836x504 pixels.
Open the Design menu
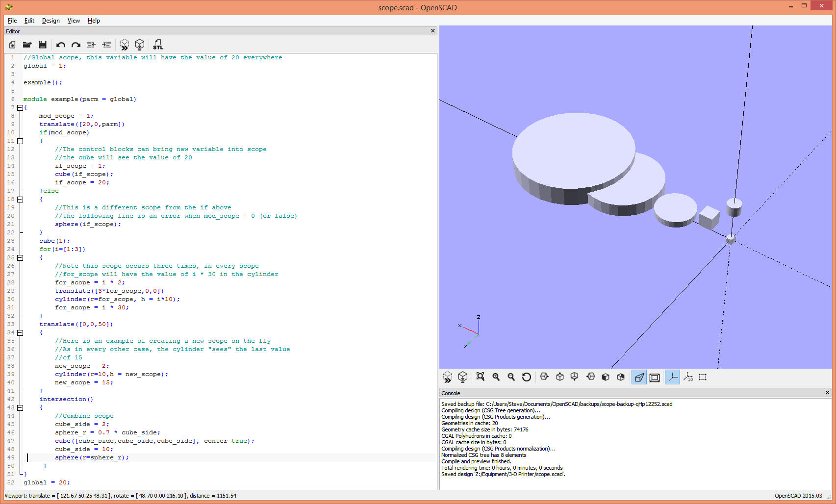click(51, 21)
